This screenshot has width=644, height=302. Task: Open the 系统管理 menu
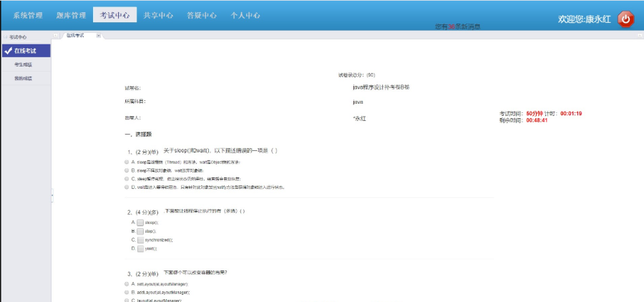28,16
